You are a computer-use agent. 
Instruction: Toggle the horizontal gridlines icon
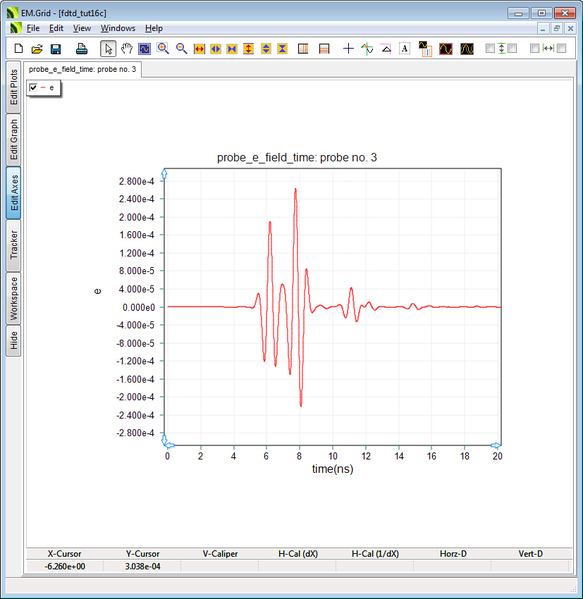(324, 49)
